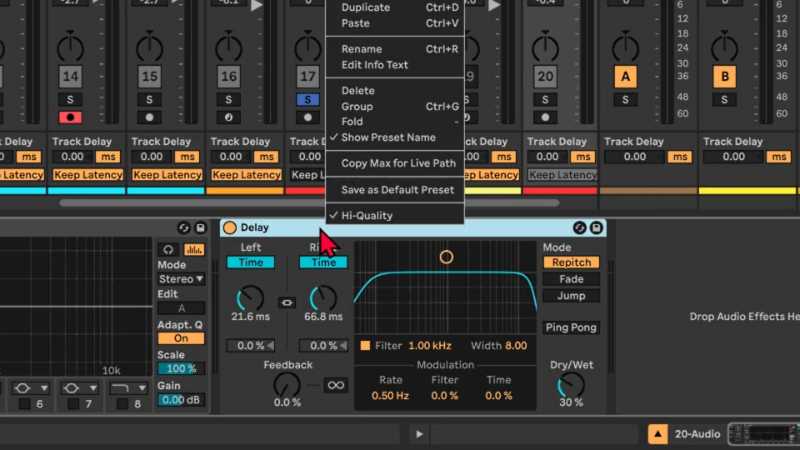Select Repitch delay mode
This screenshot has height=450, width=800.
[x=571, y=262]
